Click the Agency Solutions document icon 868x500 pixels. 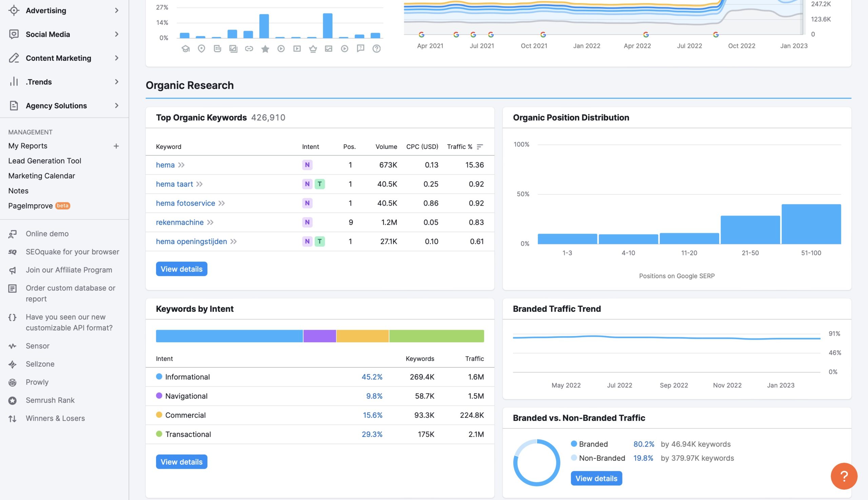point(14,105)
